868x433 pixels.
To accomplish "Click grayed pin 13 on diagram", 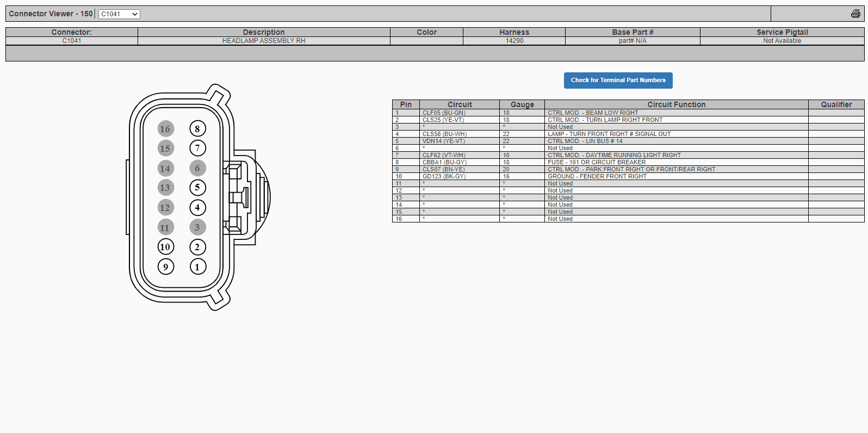I will click(x=166, y=188).
